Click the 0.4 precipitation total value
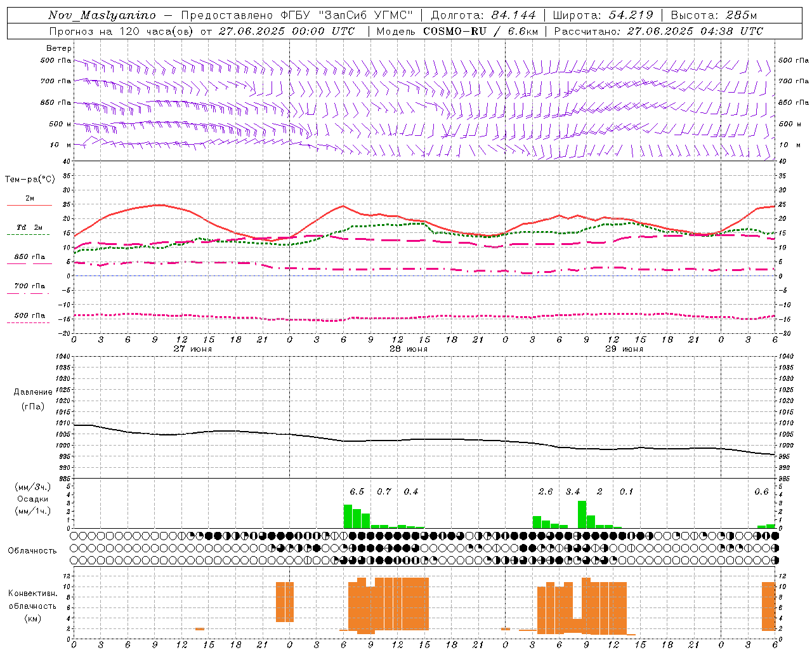 tap(411, 492)
